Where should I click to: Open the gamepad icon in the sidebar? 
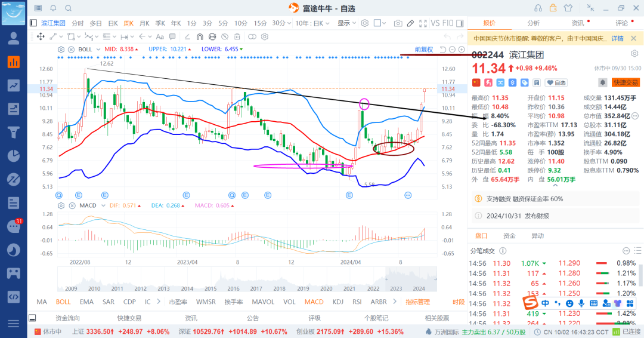click(14, 273)
